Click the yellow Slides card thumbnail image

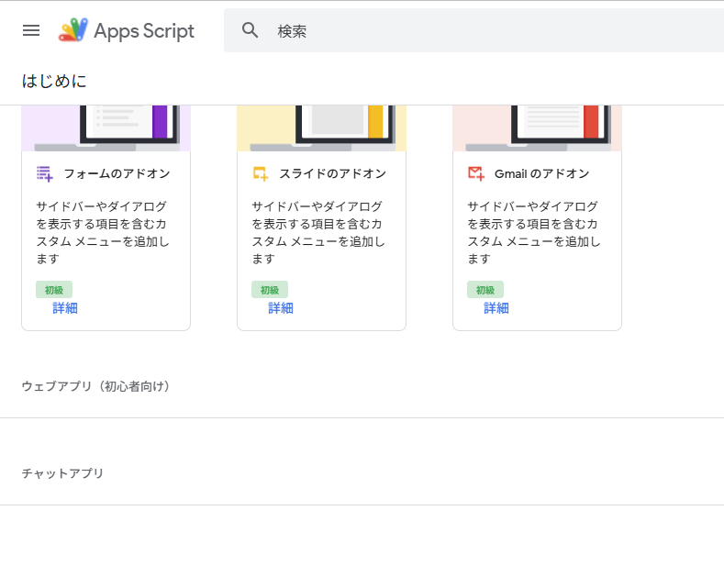pos(321,128)
